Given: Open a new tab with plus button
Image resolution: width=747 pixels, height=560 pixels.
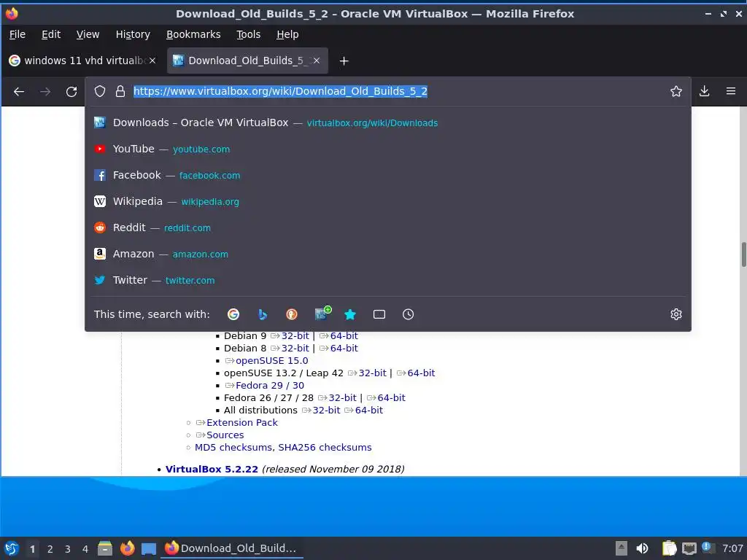Looking at the screenshot, I should 344,61.
